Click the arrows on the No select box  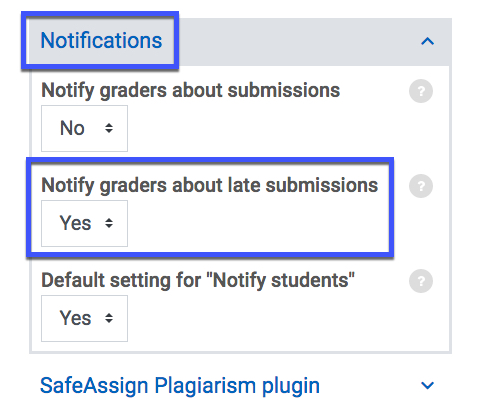109,128
